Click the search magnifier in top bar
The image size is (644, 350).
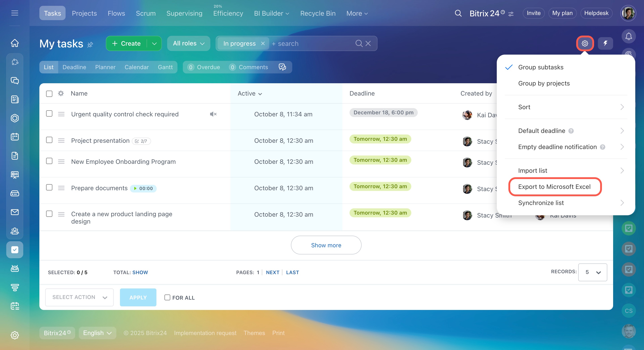[458, 13]
